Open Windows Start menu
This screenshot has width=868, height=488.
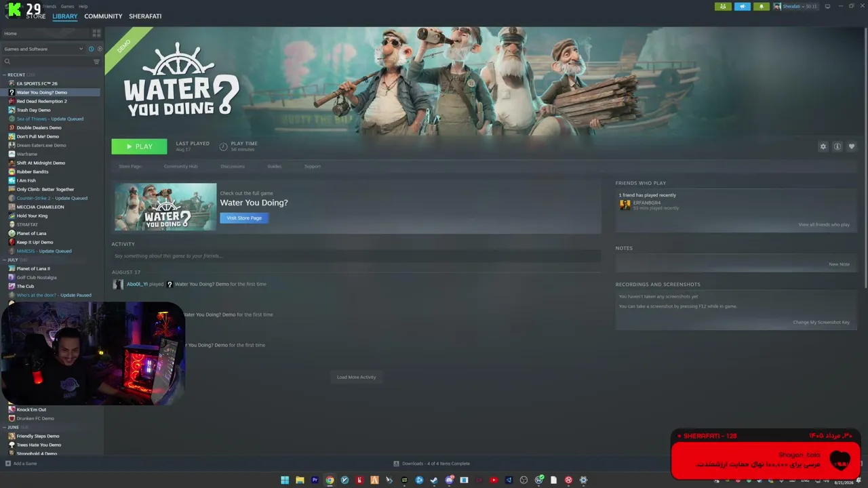(x=285, y=481)
